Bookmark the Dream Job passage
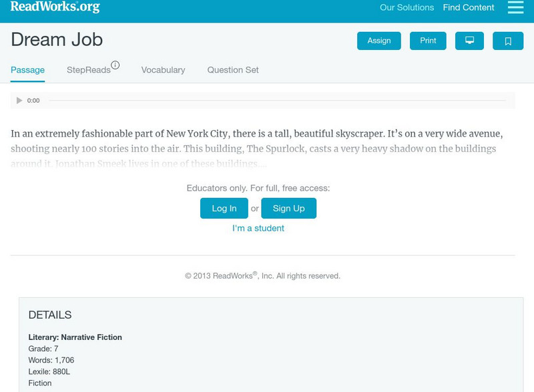The image size is (534, 392). click(508, 40)
